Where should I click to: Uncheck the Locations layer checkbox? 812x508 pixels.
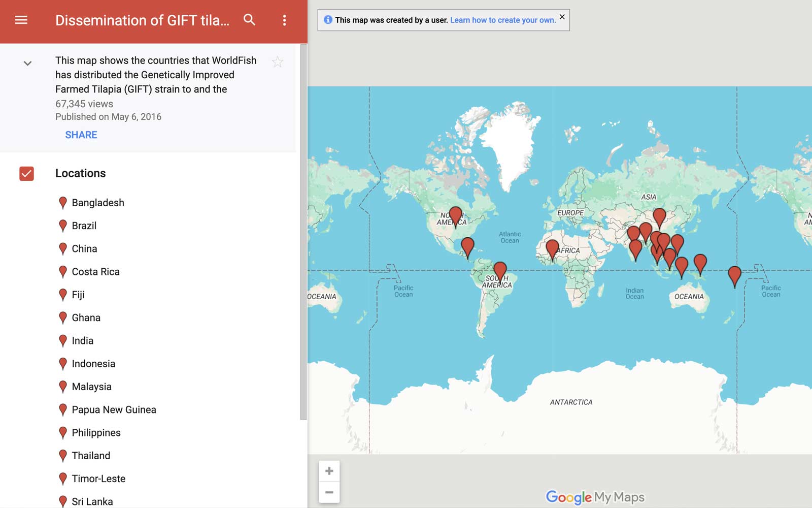26,174
